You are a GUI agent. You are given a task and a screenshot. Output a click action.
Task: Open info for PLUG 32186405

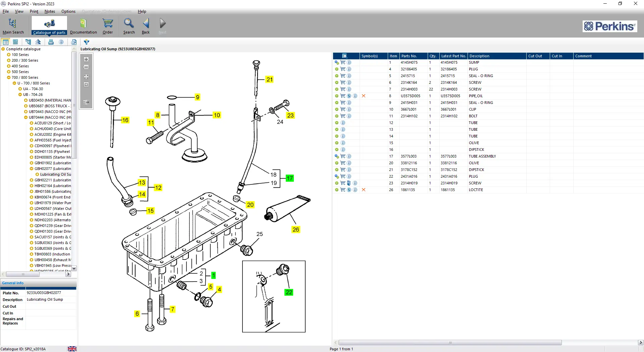[349, 69]
